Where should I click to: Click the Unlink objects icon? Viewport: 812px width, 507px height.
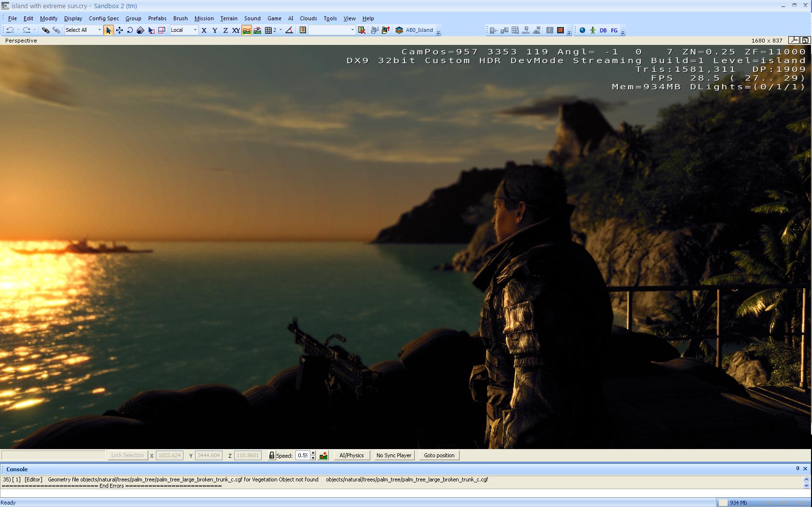click(56, 30)
